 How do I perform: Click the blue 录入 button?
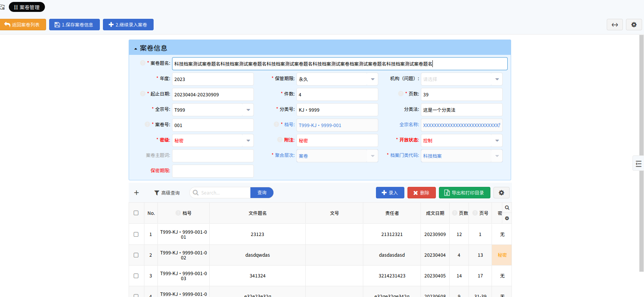[390, 193]
